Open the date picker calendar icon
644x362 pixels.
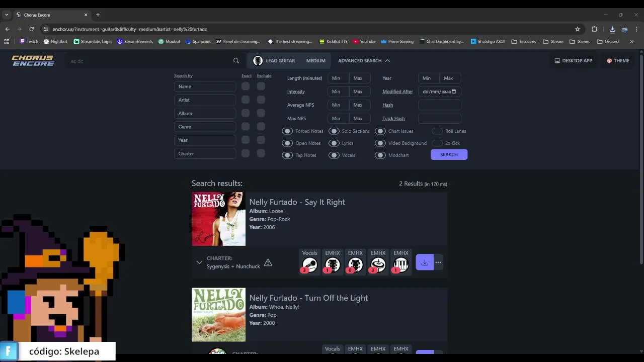coord(454,92)
